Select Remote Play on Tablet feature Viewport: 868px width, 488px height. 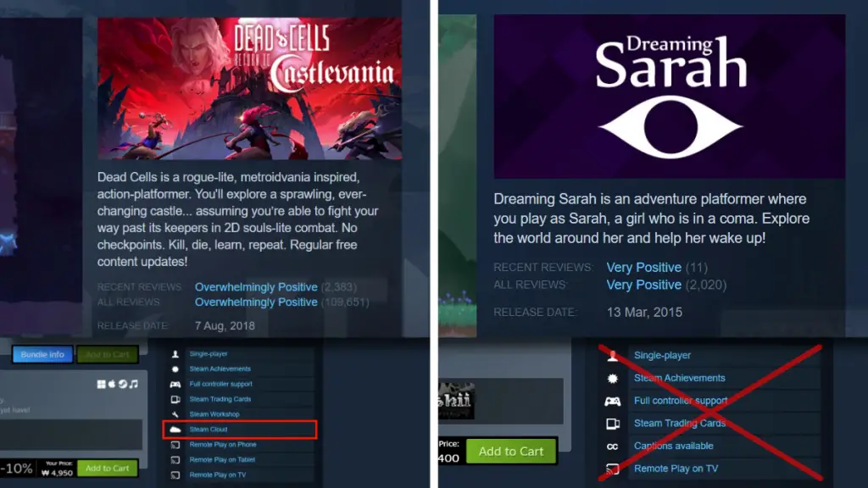pos(222,460)
